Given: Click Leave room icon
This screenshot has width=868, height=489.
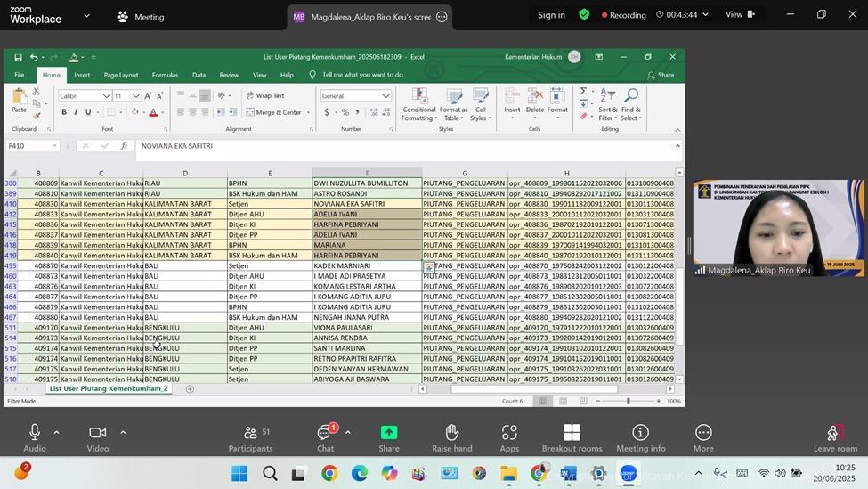Looking at the screenshot, I should tap(834, 434).
